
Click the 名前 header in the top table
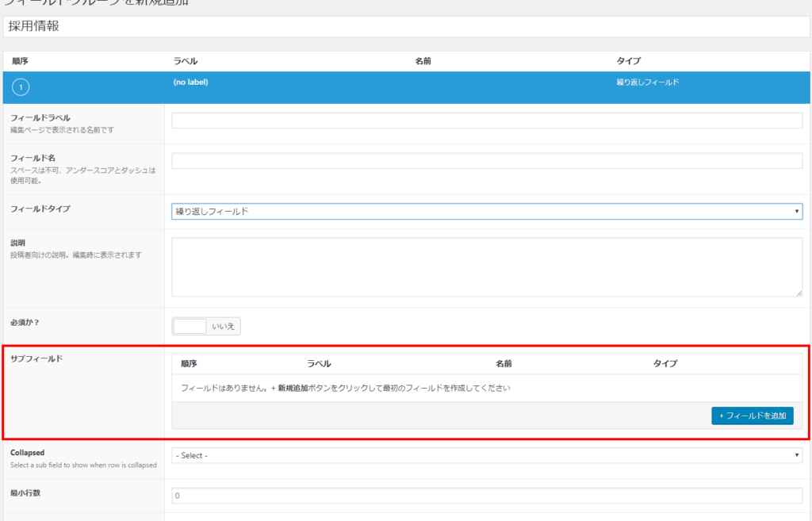pyautogui.click(x=423, y=61)
